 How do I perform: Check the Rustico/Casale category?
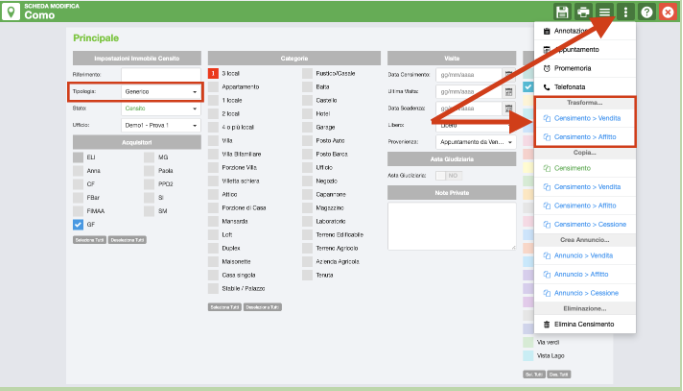[x=308, y=73]
